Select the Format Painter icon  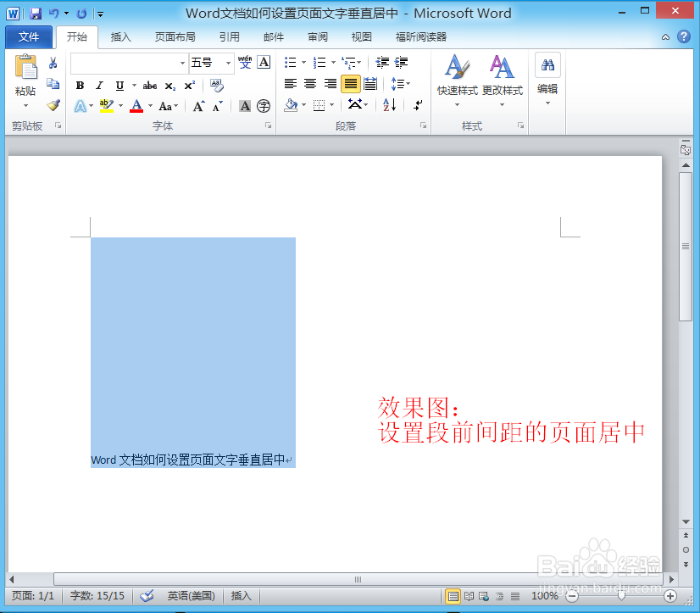pyautogui.click(x=53, y=103)
